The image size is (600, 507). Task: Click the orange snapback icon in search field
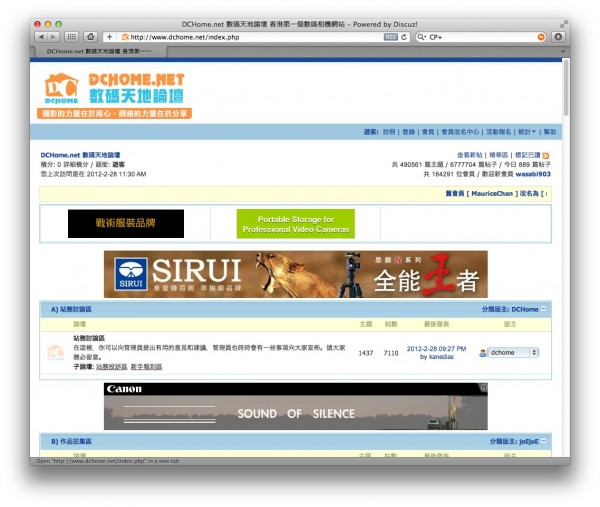541,37
